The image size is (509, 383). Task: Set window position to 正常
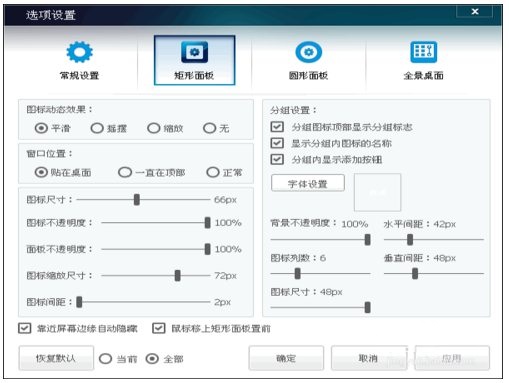[213, 172]
